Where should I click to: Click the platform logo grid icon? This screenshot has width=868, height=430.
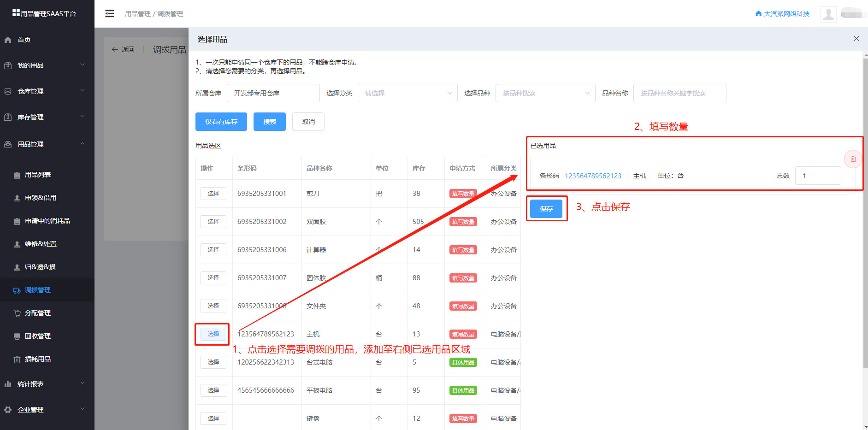click(x=16, y=13)
